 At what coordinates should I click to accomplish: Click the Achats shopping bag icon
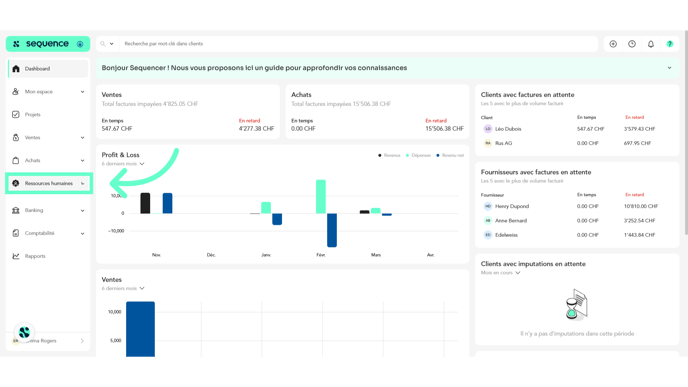[x=16, y=160]
